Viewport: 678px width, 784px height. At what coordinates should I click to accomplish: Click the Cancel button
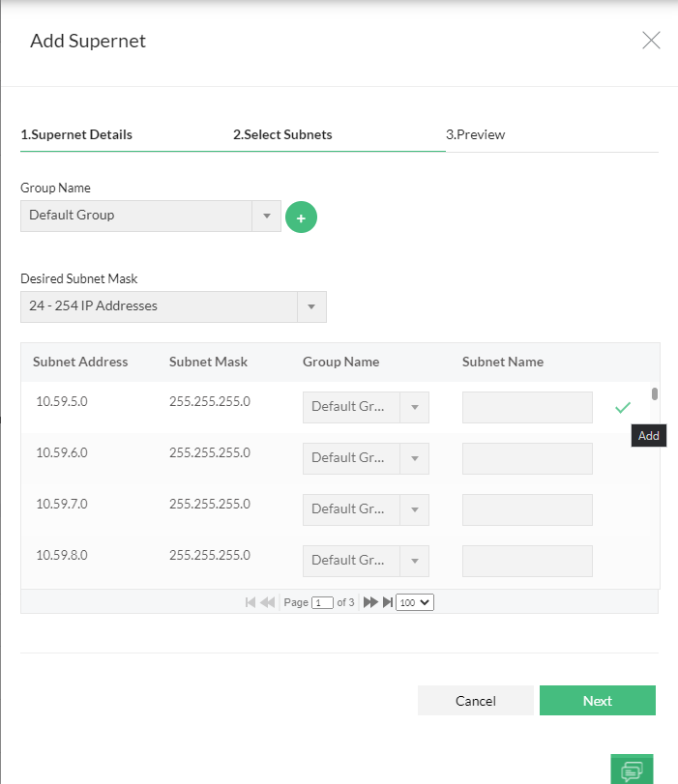tap(475, 701)
